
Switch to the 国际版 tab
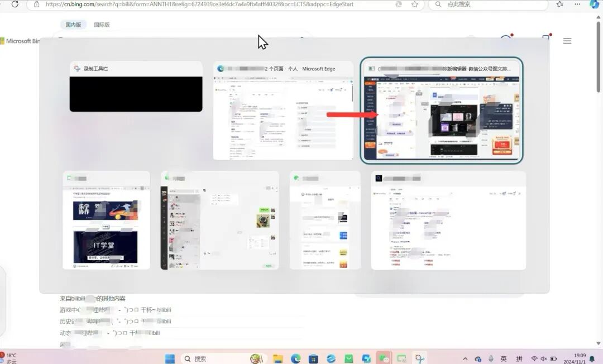[102, 25]
